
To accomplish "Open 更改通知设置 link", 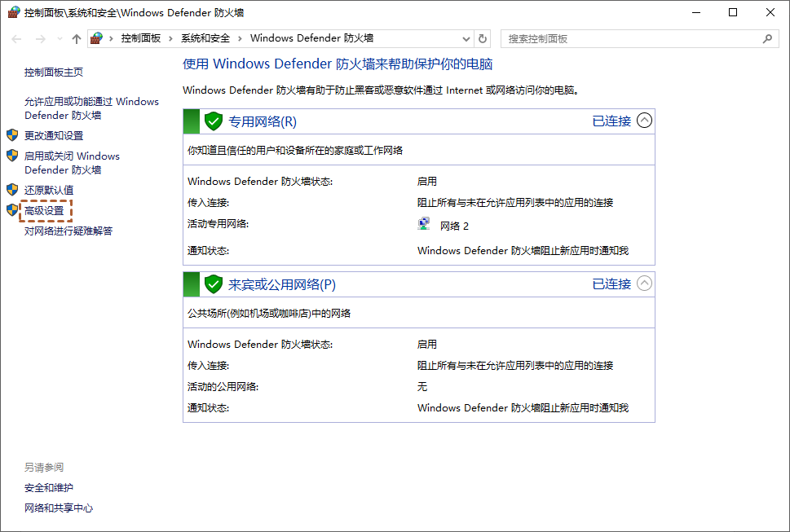I will tap(54, 136).
